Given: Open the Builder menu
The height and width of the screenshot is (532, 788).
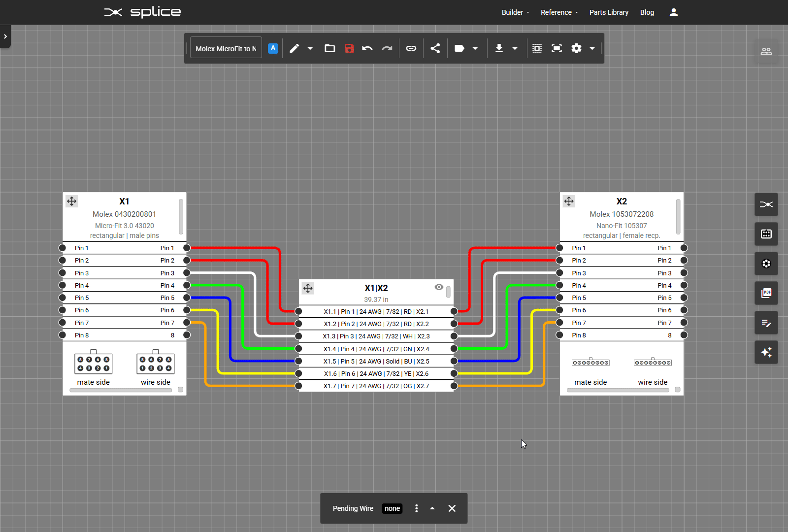Looking at the screenshot, I should pyautogui.click(x=513, y=12).
